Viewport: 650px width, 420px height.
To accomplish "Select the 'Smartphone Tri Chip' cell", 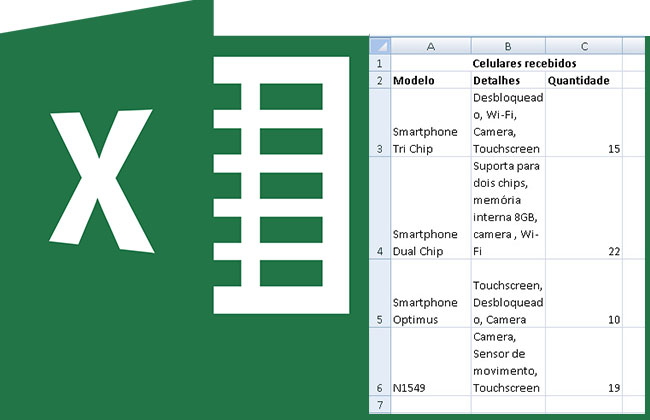I will [x=431, y=123].
